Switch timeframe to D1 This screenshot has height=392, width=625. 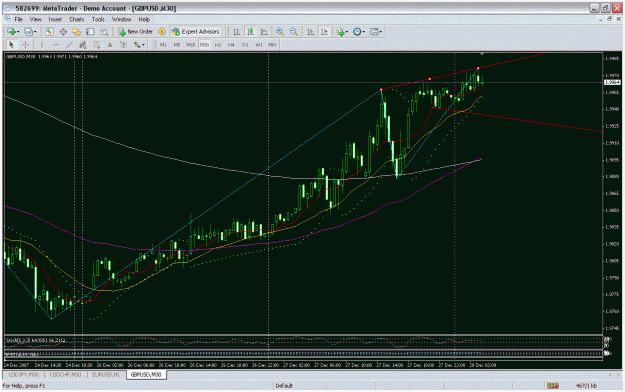click(245, 45)
